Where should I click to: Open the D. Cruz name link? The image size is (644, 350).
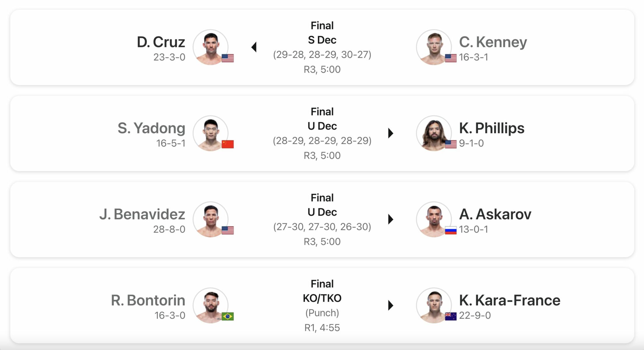pos(161,42)
